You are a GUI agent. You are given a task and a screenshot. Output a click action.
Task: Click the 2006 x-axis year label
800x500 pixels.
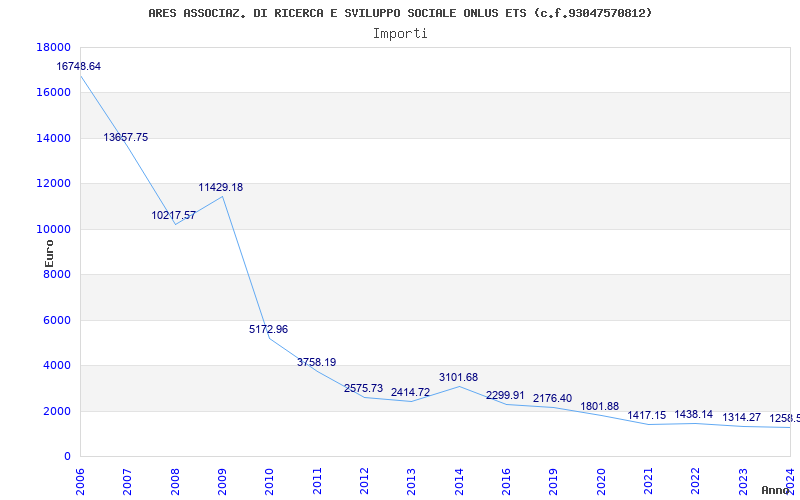80,482
